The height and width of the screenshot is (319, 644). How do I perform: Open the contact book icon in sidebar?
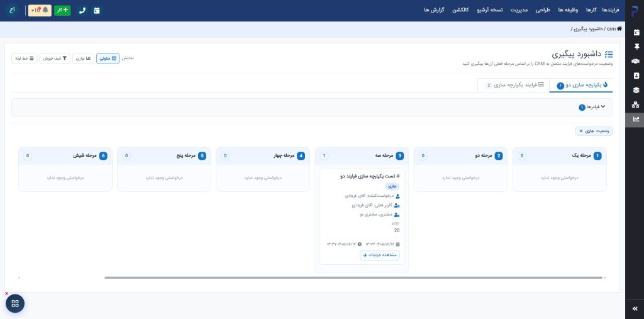(636, 76)
